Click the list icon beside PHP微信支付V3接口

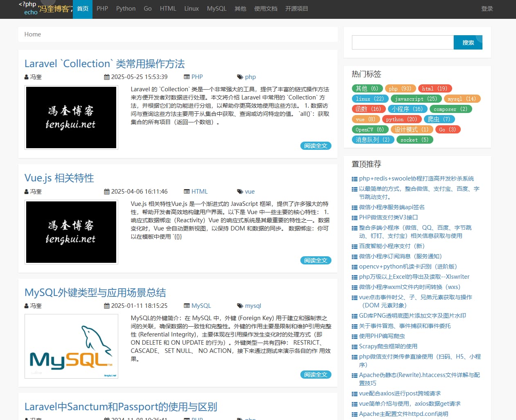(354, 218)
